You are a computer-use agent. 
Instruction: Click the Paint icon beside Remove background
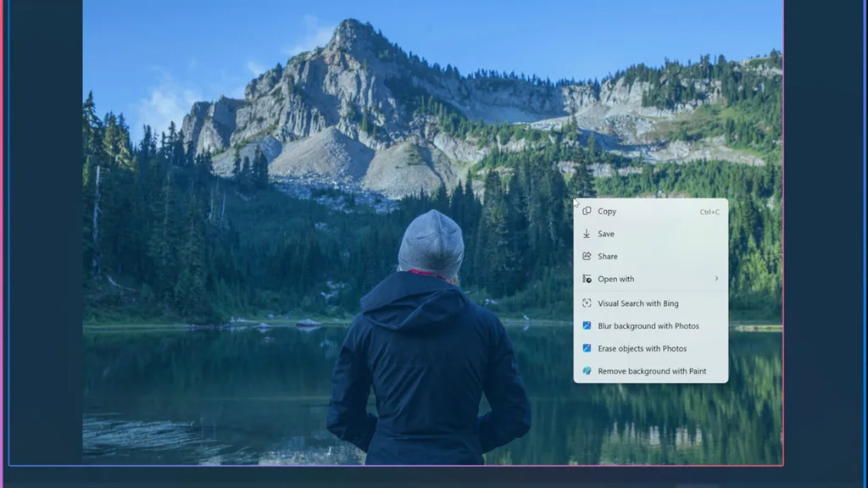point(587,371)
